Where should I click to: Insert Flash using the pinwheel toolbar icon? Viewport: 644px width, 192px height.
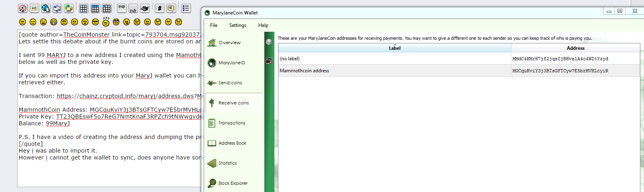23,8
